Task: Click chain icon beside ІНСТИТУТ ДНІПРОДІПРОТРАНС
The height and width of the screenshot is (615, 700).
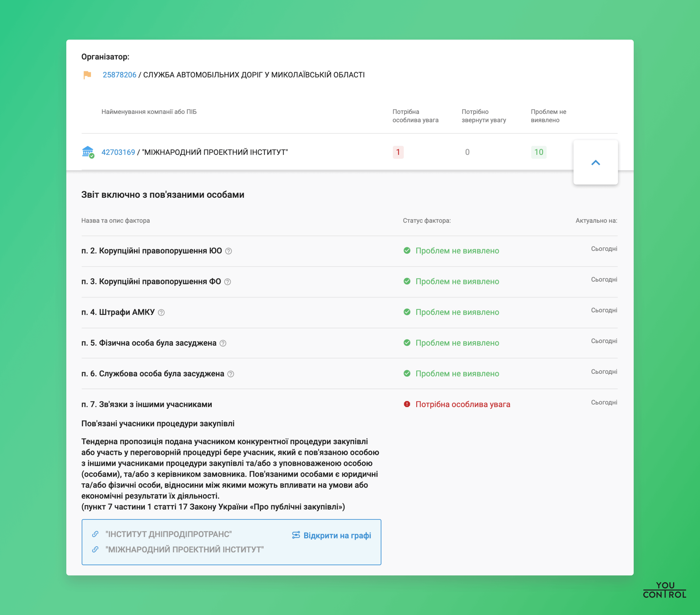Action: [95, 534]
